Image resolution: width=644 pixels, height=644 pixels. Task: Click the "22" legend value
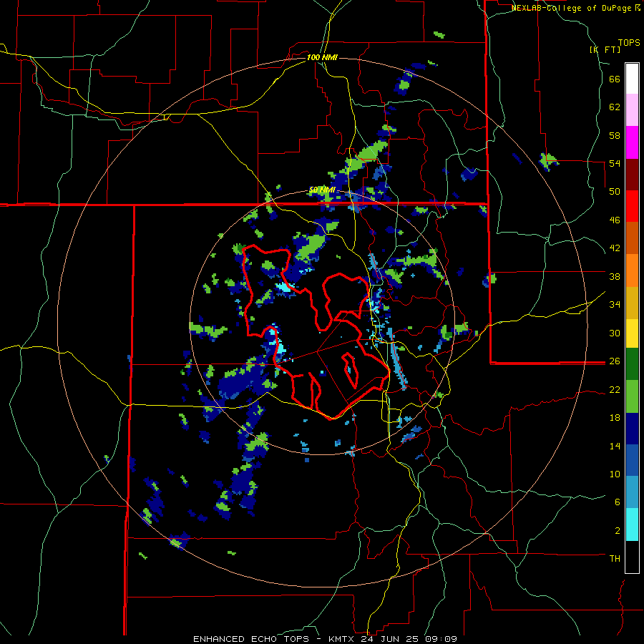[x=615, y=389]
